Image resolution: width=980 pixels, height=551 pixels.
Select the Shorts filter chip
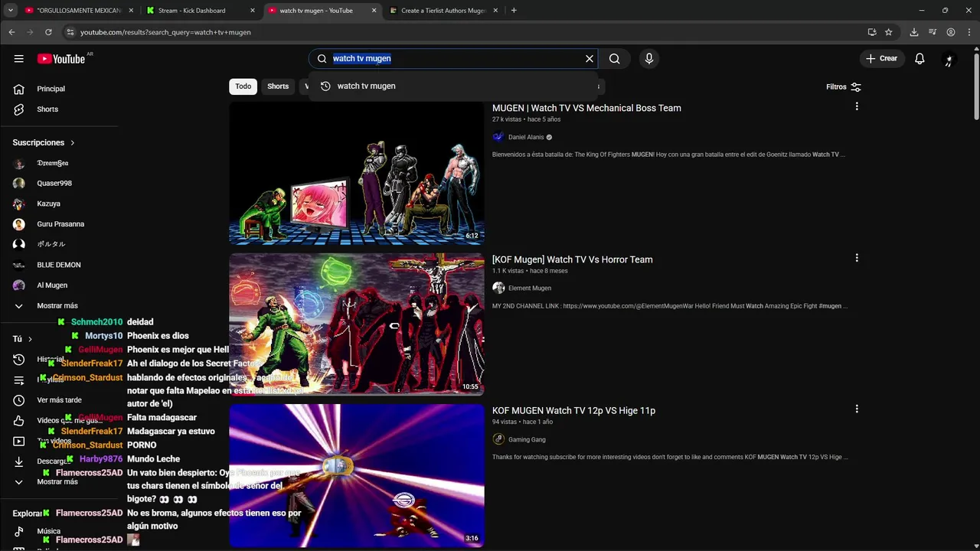tap(278, 86)
